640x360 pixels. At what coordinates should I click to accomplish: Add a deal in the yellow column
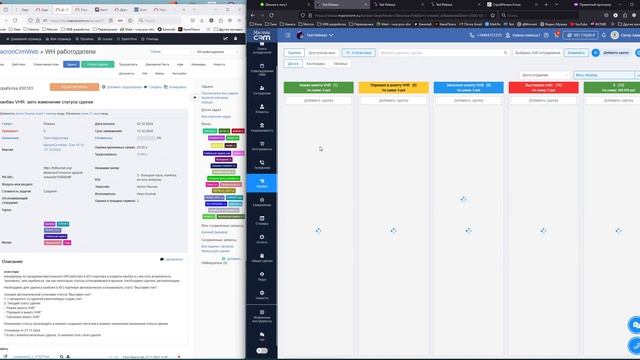click(x=393, y=100)
